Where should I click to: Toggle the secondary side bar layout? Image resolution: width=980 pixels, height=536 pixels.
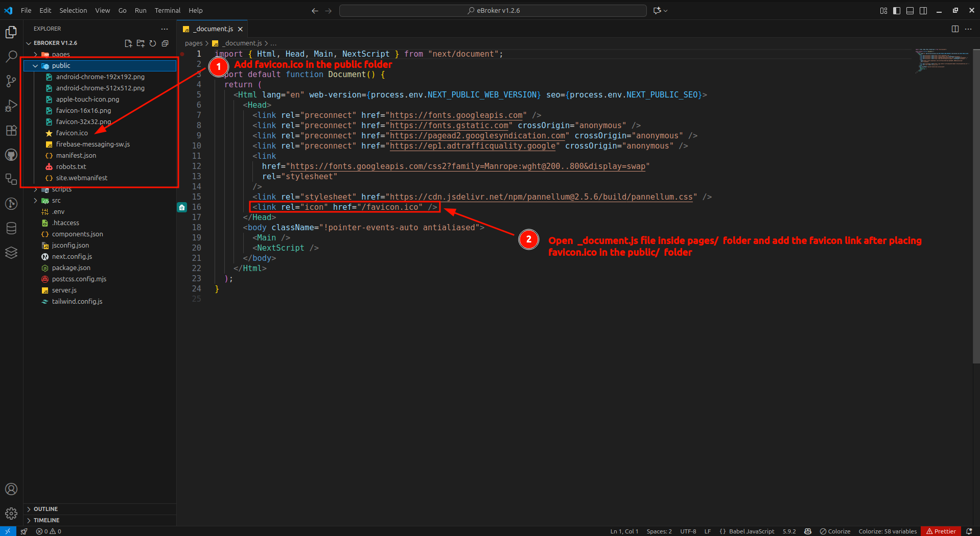pyautogui.click(x=923, y=11)
